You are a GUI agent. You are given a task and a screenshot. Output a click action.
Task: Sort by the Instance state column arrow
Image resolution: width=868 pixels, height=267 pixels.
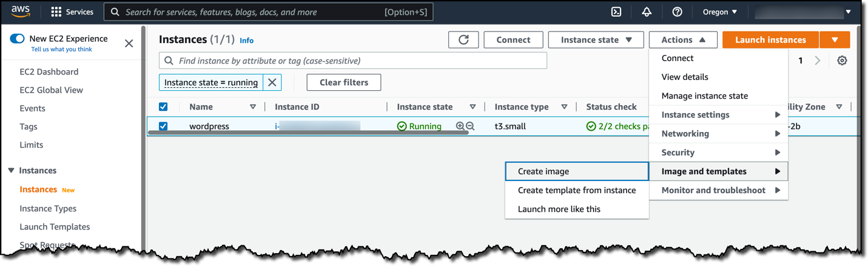(x=473, y=107)
